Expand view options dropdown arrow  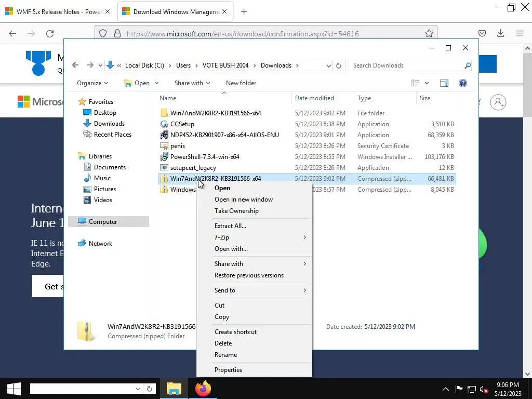click(427, 83)
